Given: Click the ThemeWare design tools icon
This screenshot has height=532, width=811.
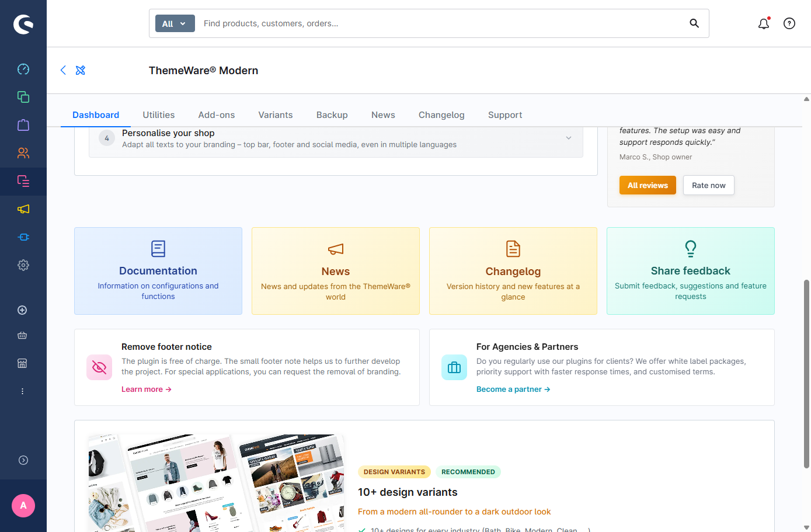Looking at the screenshot, I should tap(81, 70).
